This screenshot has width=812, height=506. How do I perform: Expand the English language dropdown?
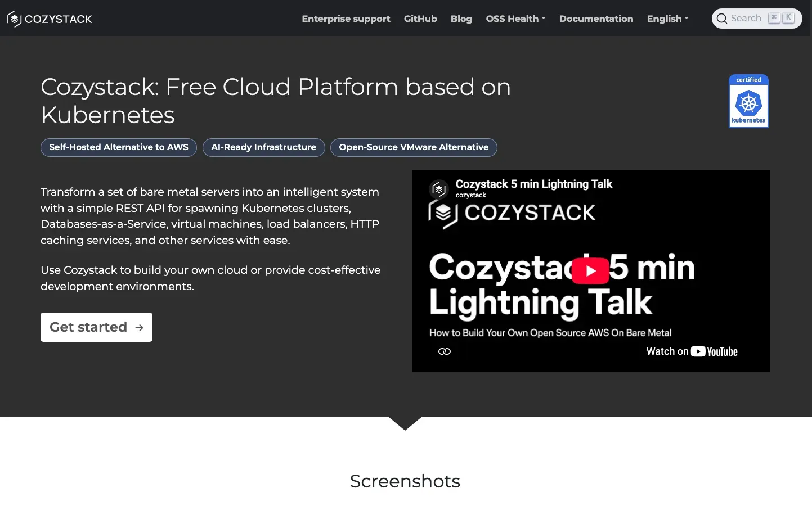(x=667, y=19)
